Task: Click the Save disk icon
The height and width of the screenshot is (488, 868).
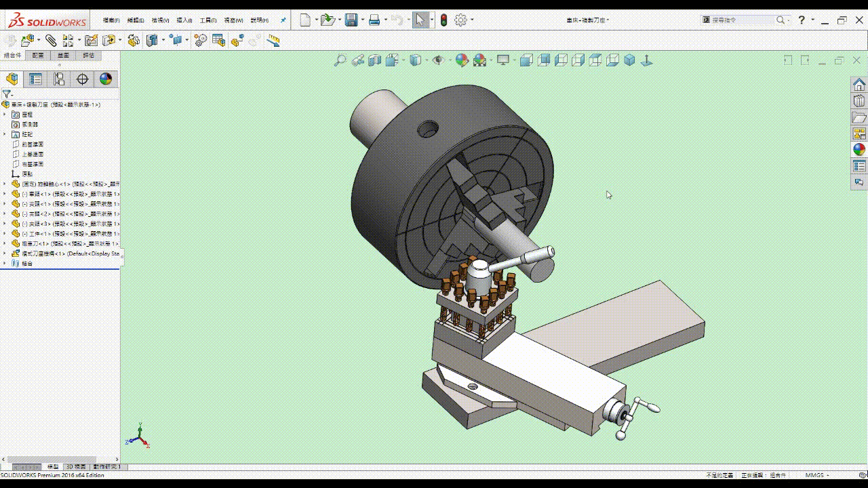Action: point(351,20)
